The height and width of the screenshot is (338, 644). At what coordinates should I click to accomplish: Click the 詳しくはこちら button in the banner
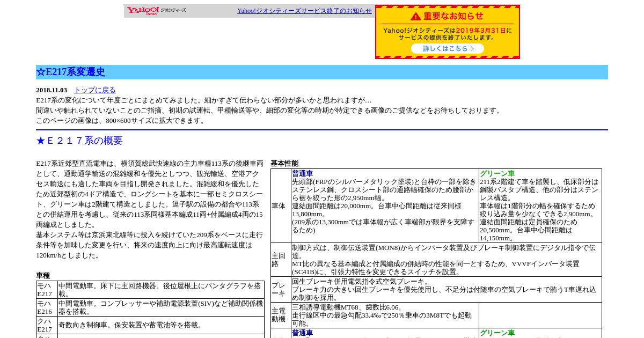[x=448, y=48]
